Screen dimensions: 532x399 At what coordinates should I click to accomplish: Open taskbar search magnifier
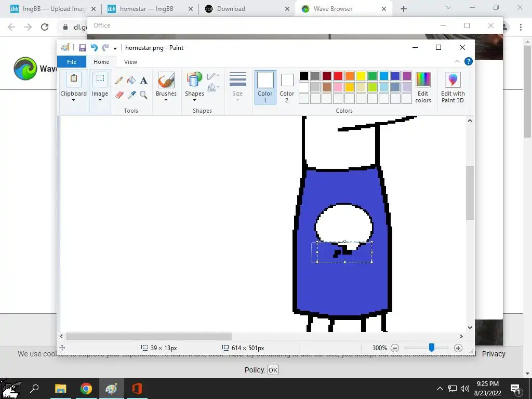tap(34, 389)
